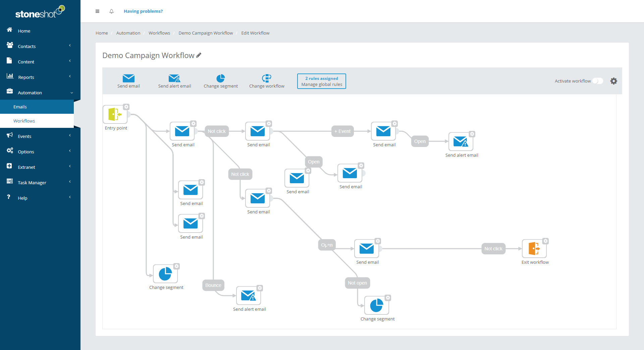This screenshot has width=644, height=350.
Task: Collapse sidebar with hamburger menu icon
Action: (x=97, y=11)
